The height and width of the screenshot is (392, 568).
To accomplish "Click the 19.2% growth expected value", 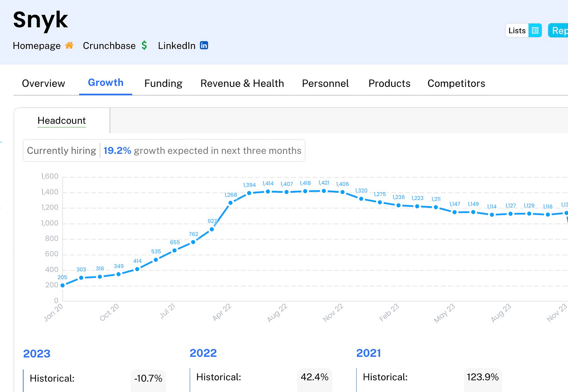I will point(117,151).
